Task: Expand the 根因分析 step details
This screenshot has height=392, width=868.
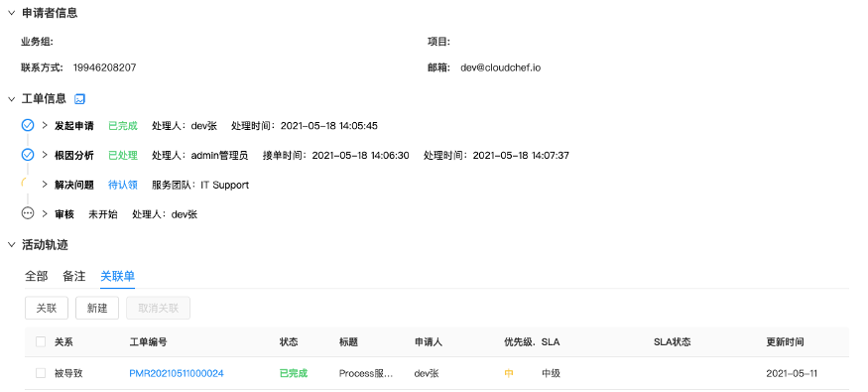Action: pyautogui.click(x=46, y=155)
